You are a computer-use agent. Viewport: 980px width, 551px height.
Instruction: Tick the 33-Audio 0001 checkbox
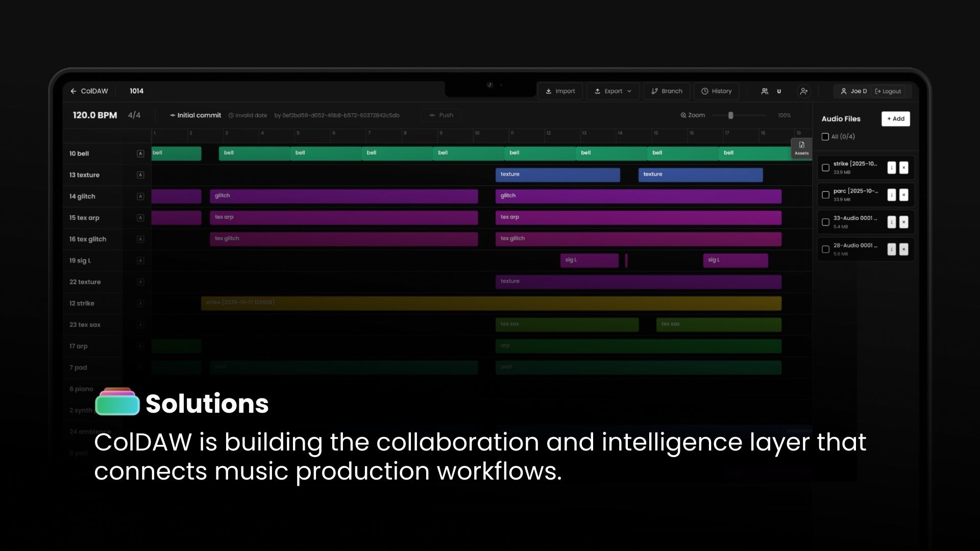coord(825,222)
